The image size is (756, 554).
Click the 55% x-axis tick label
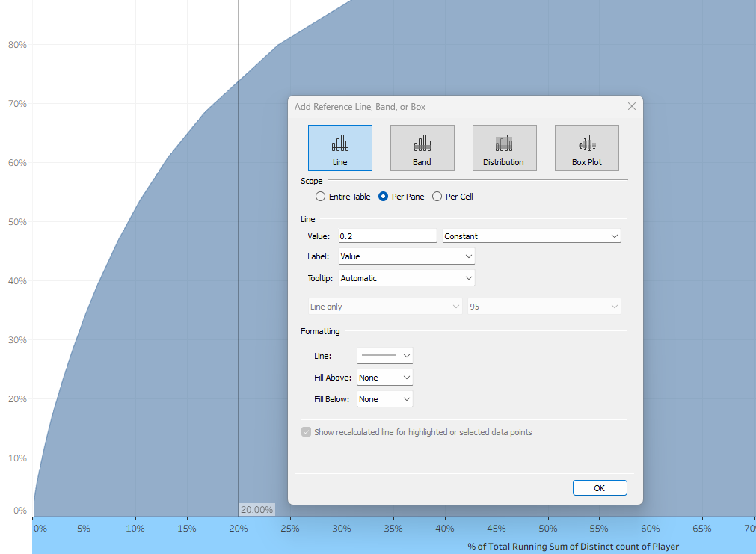(599, 529)
